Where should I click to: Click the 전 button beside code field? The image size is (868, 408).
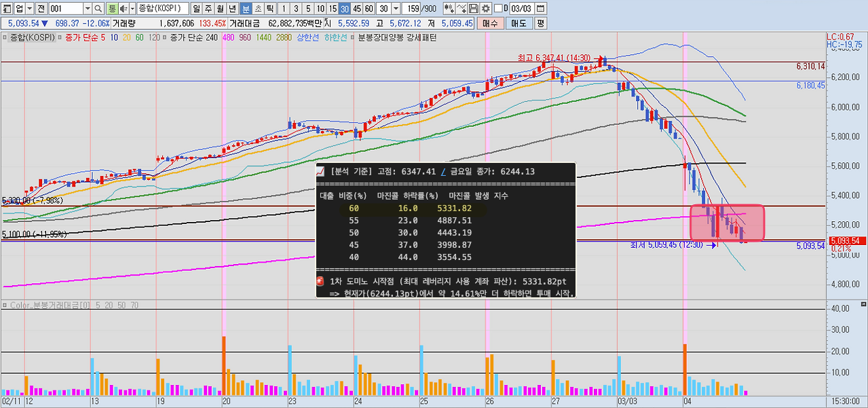click(41, 9)
